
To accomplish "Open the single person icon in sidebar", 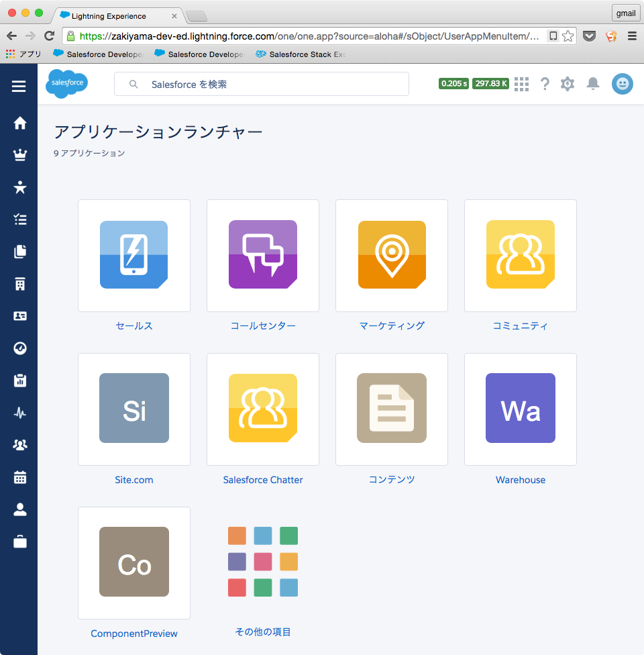I will click(19, 509).
